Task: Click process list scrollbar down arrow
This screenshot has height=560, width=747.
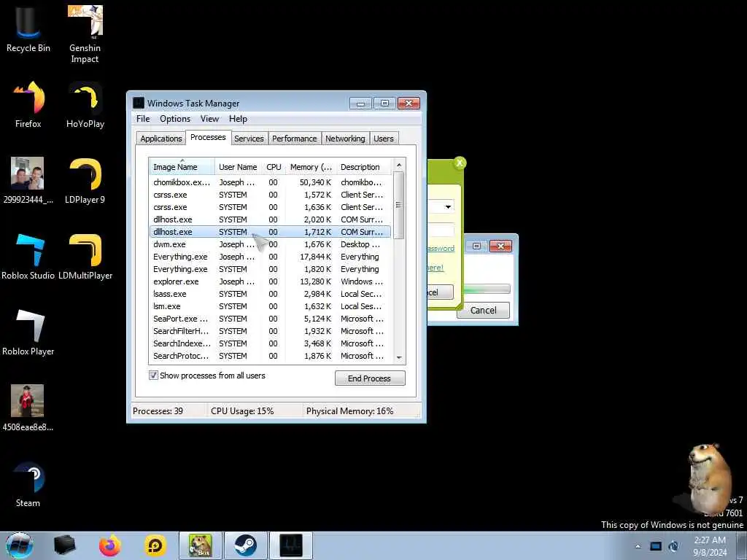Action: pos(399,357)
